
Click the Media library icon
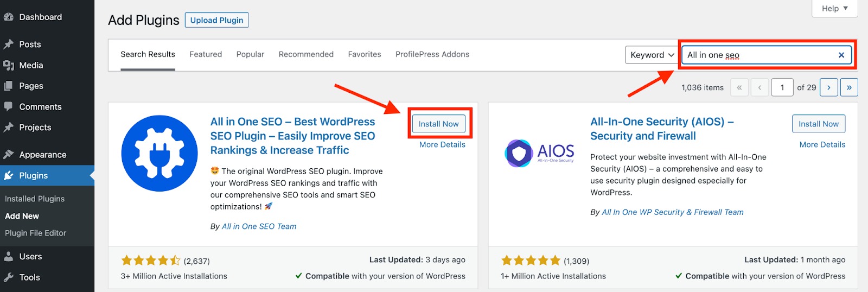(8, 65)
